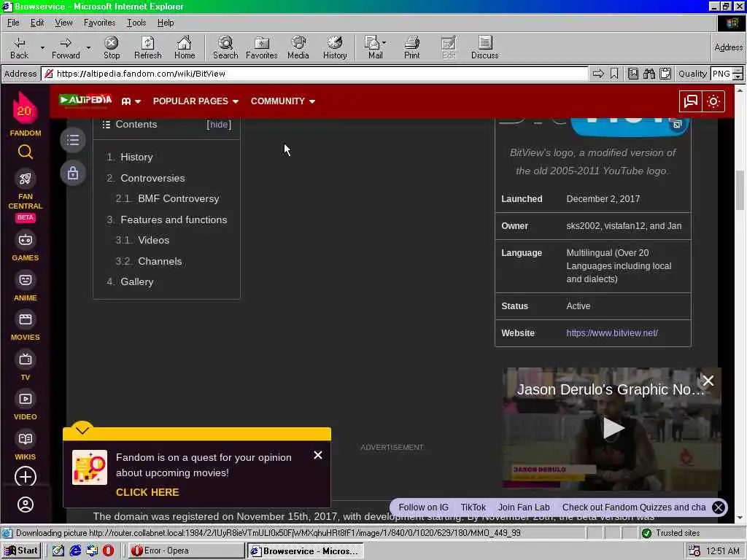
Task: Expand the Forward button history arrow
Action: tap(88, 47)
